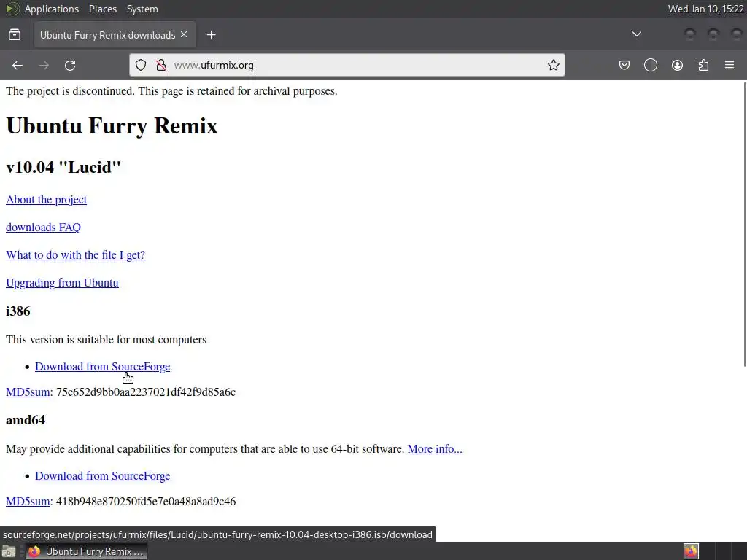Click the clock showing Wed Jan 10

point(705,9)
